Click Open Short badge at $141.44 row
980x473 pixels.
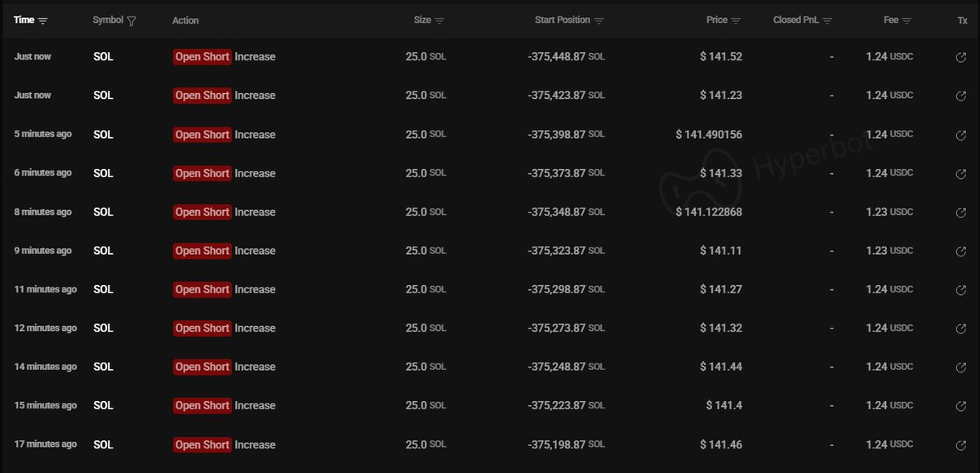pyautogui.click(x=202, y=367)
